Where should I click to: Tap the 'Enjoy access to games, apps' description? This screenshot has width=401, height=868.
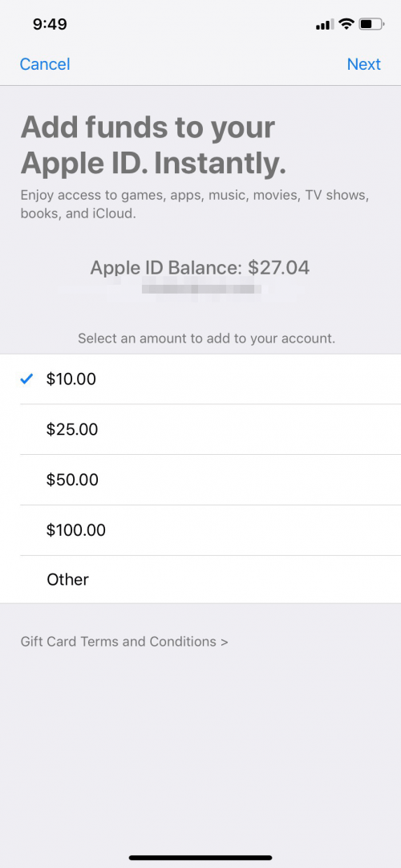(195, 205)
